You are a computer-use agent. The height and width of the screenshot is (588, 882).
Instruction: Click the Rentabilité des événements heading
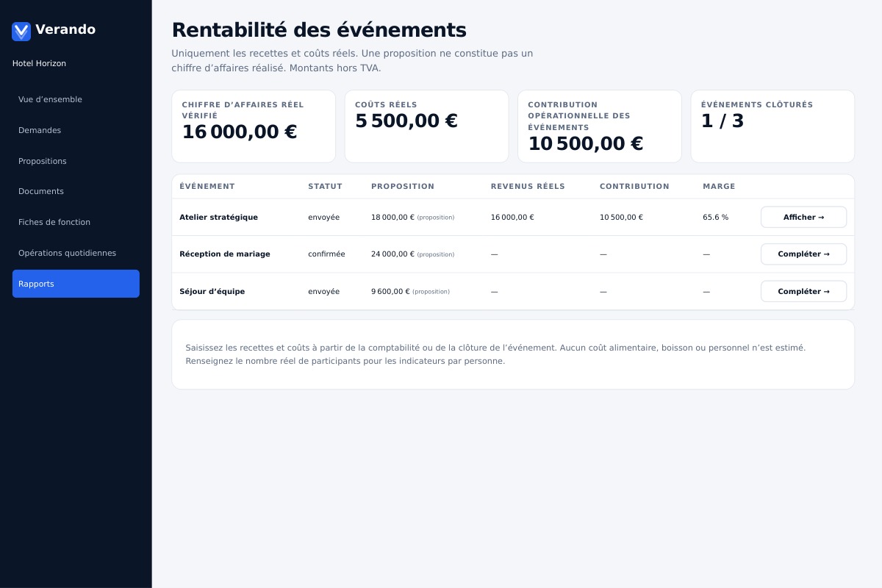pyautogui.click(x=319, y=30)
